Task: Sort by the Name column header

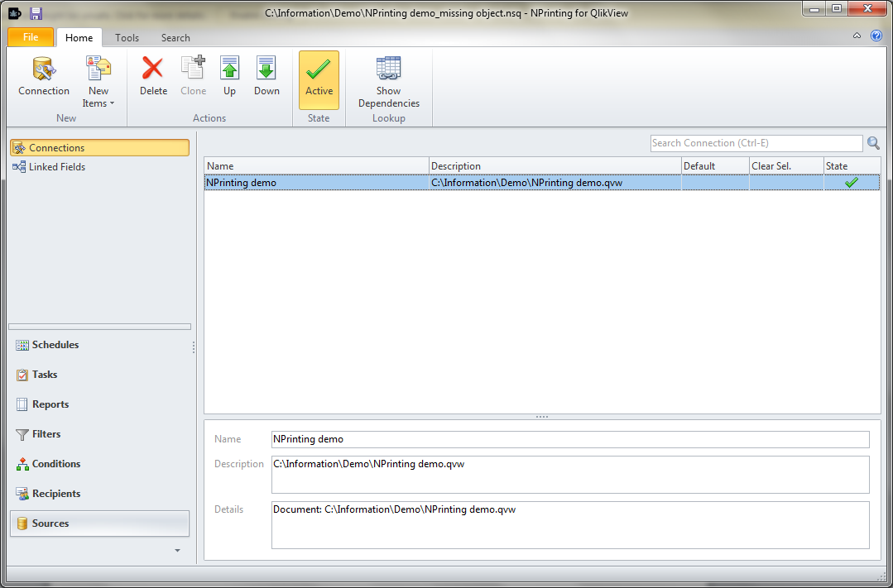Action: click(316, 165)
